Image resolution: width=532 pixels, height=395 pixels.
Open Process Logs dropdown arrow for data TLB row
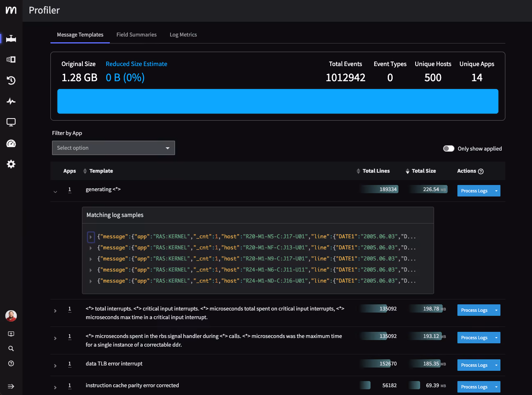[x=496, y=365]
